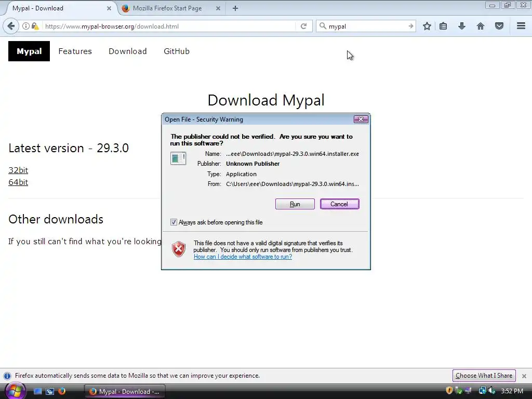The height and width of the screenshot is (399, 532).
Task: Click Latest version - 29.3.0 heading
Action: pos(69,148)
